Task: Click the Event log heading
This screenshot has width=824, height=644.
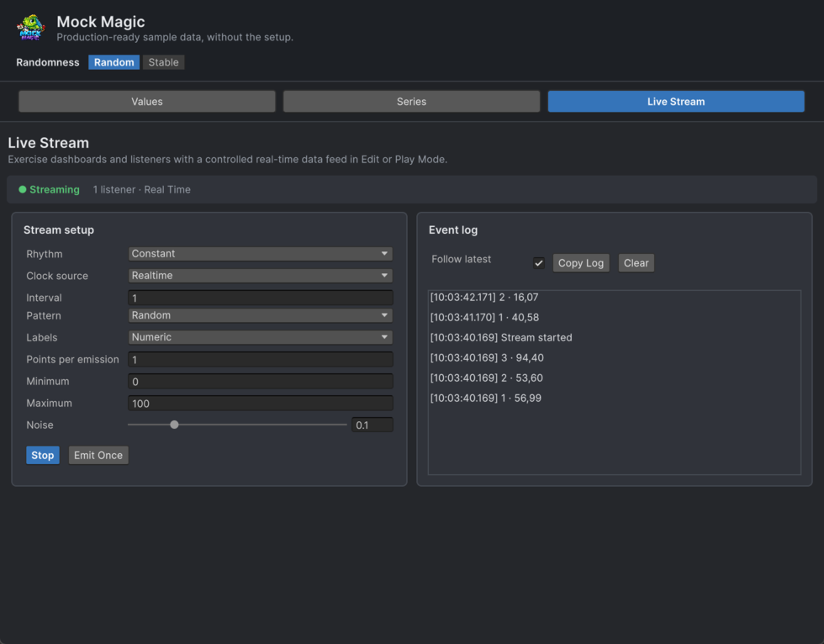Action: tap(453, 230)
